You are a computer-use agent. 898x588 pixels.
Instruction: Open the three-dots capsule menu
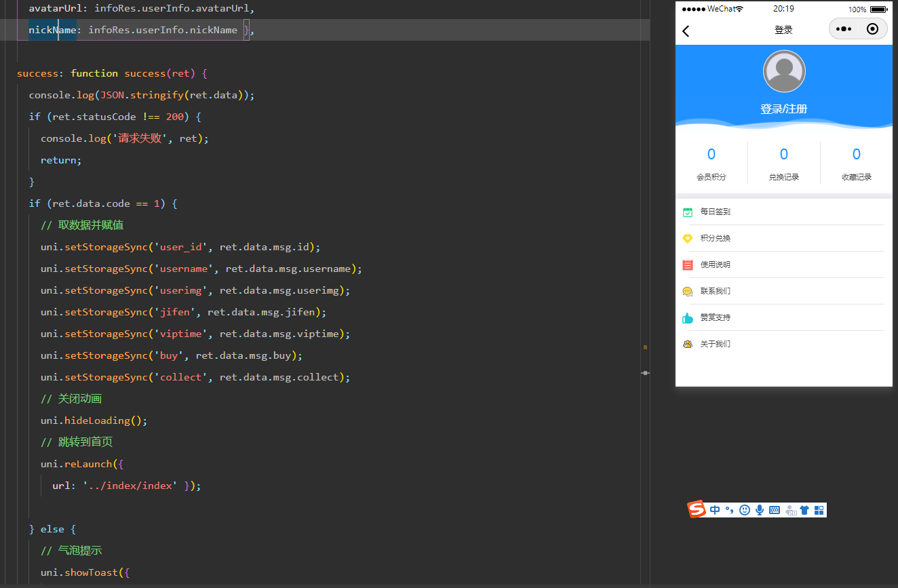coord(844,29)
